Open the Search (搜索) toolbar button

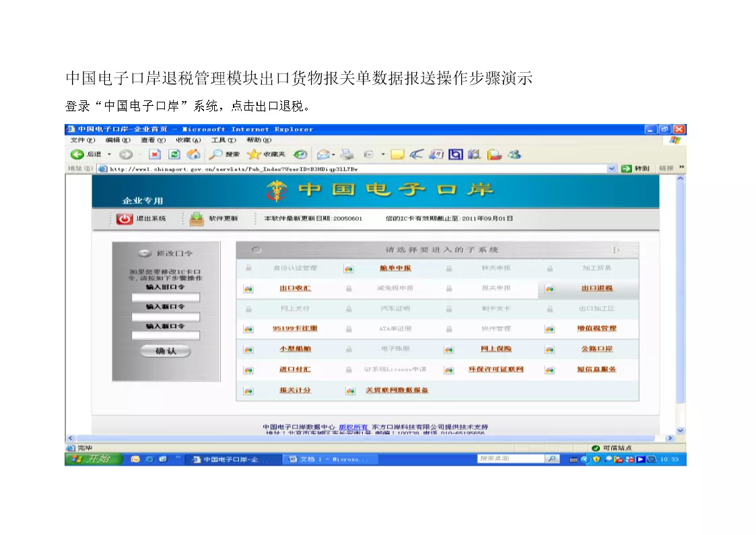tap(224, 154)
